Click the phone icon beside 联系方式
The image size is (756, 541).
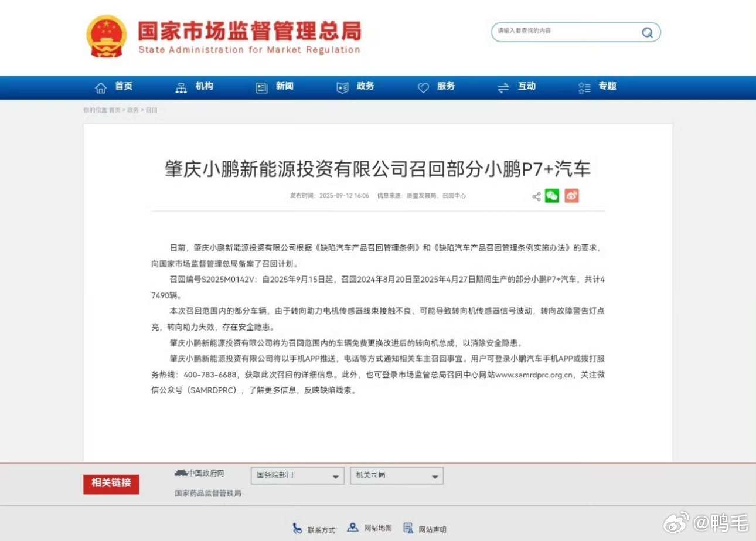[x=298, y=528]
